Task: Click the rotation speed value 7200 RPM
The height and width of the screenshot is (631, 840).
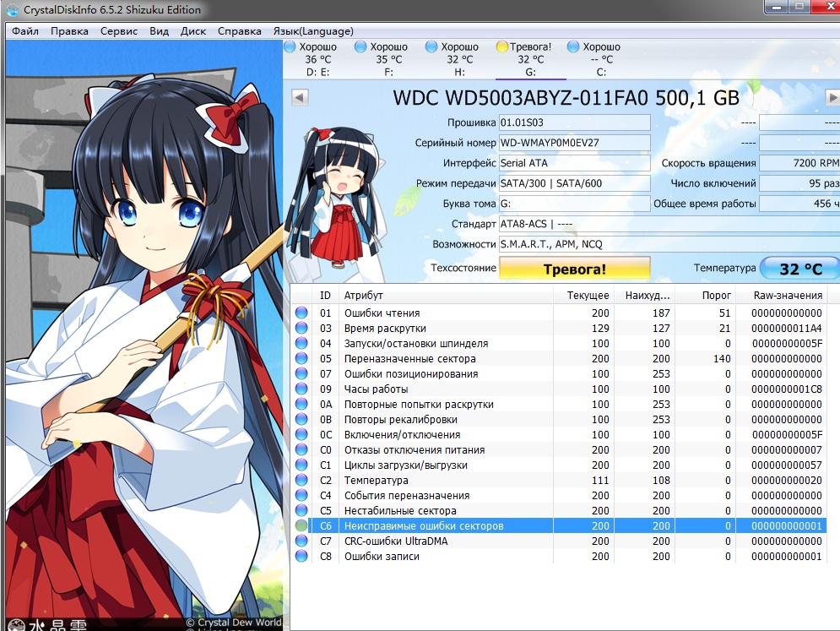Action: (x=799, y=163)
